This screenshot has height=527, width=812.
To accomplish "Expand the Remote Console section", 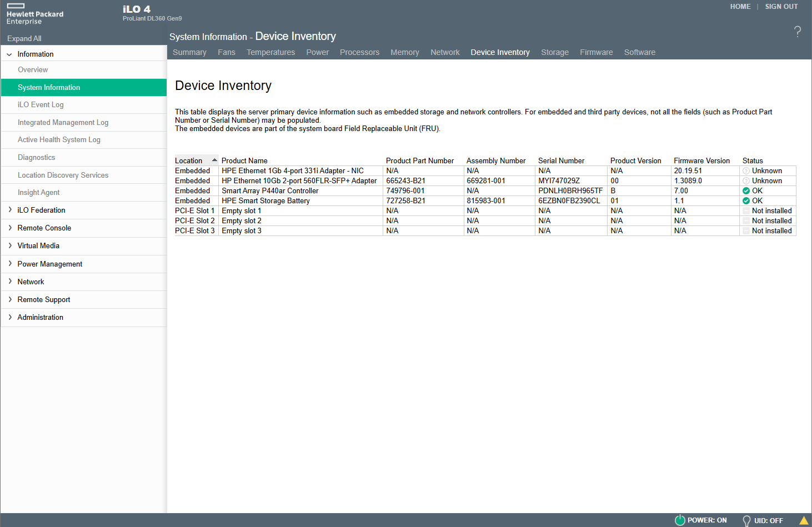I will tap(10, 228).
